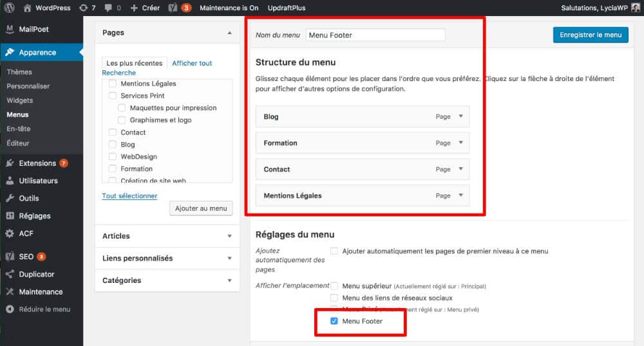644x346 pixels.
Task: Check the Menu des liens de réseaux sociaux box
Action: (334, 298)
